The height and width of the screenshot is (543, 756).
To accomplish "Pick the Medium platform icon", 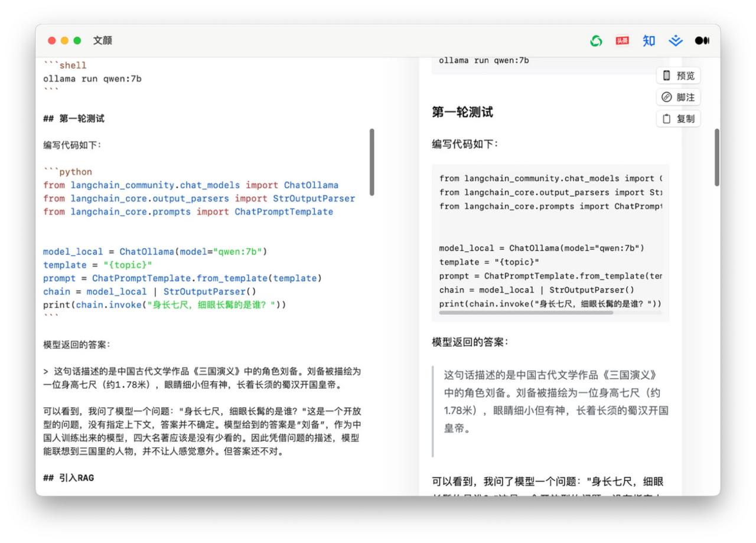I will point(702,41).
